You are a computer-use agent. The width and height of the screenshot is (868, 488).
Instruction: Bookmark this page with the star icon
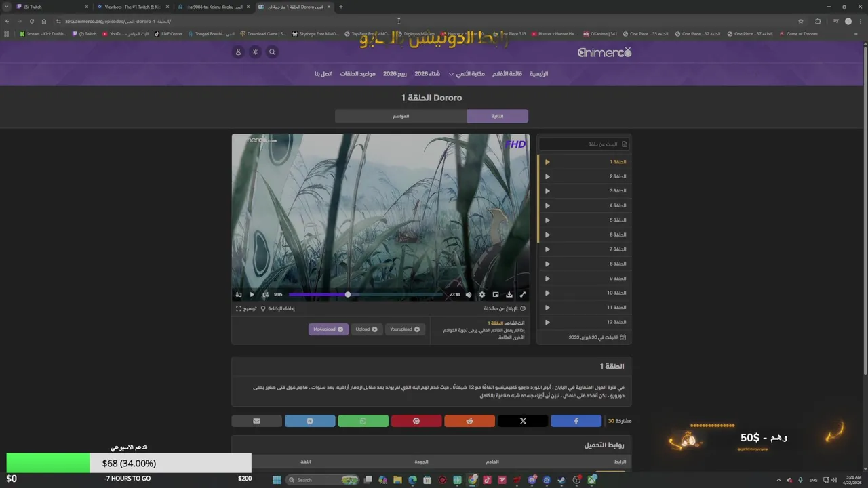(801, 21)
